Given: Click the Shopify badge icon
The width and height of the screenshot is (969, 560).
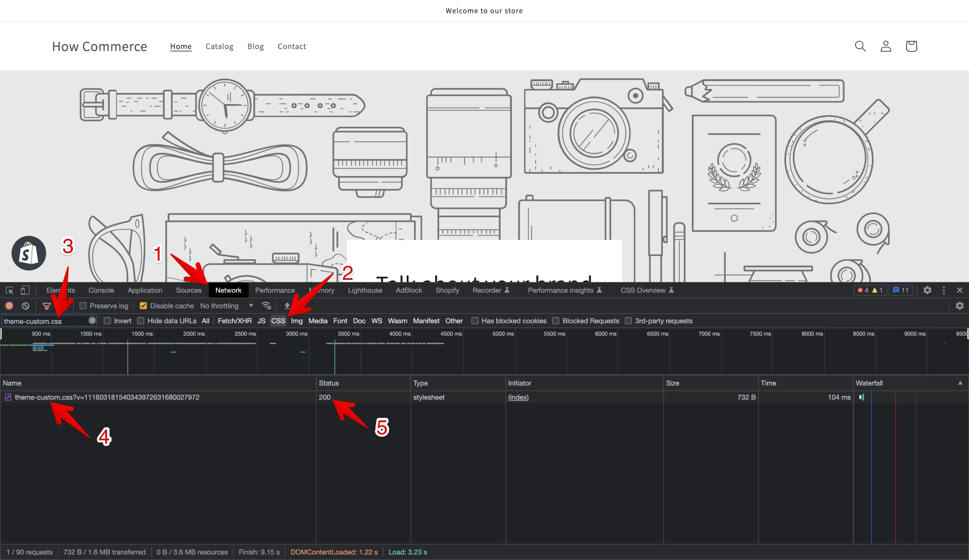Looking at the screenshot, I should click(29, 253).
